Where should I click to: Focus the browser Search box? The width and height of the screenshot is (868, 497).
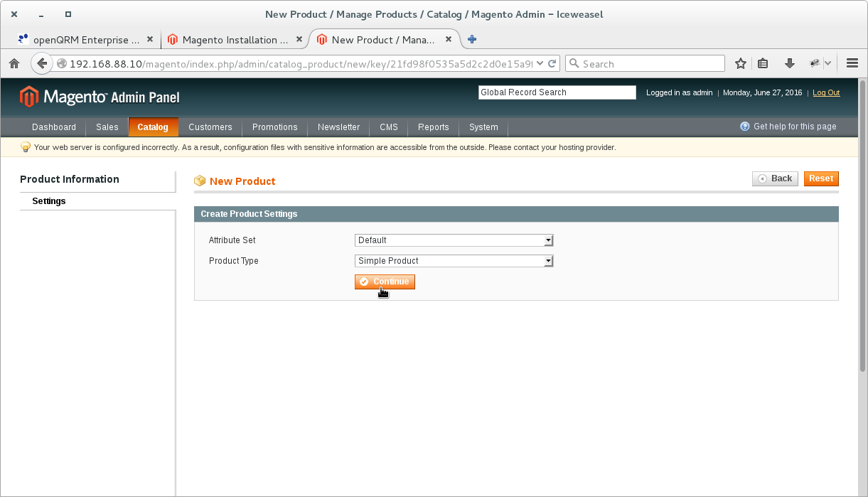(x=645, y=63)
